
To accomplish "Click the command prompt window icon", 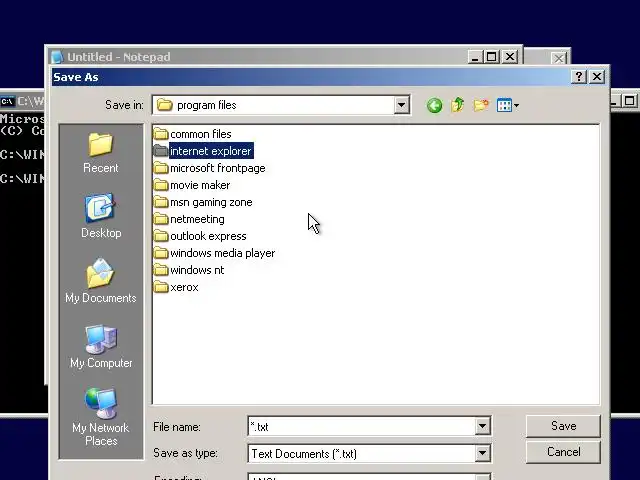I will pyautogui.click(x=7, y=101).
